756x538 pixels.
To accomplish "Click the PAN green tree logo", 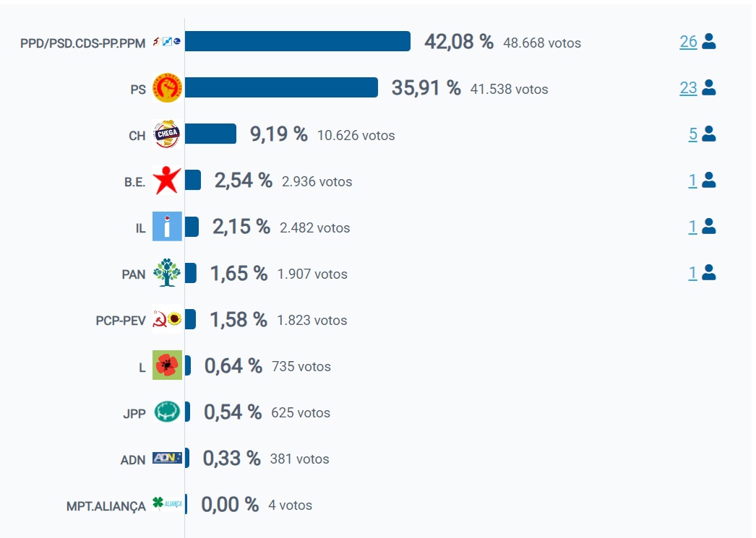I will [x=167, y=273].
